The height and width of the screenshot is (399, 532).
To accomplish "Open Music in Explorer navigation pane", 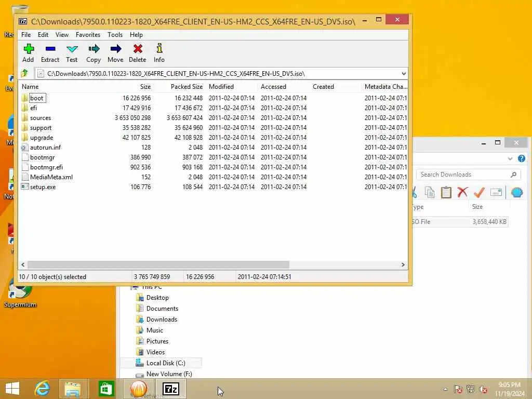I will tap(155, 330).
